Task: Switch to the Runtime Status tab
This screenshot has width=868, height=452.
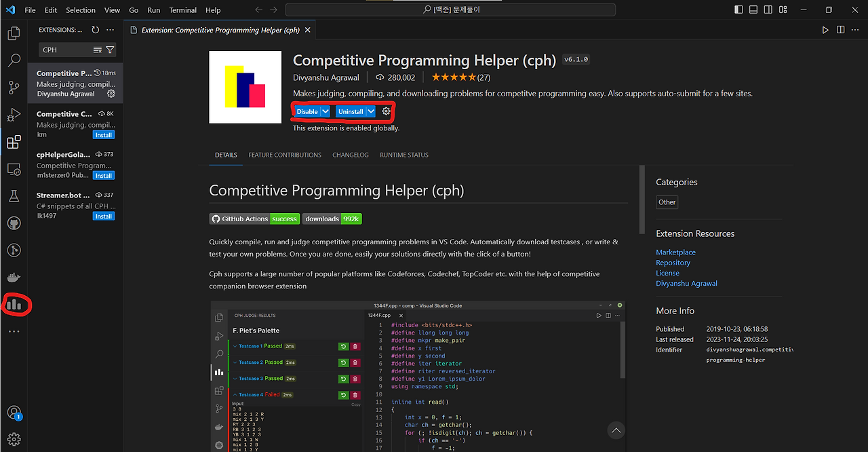Action: 404,155
